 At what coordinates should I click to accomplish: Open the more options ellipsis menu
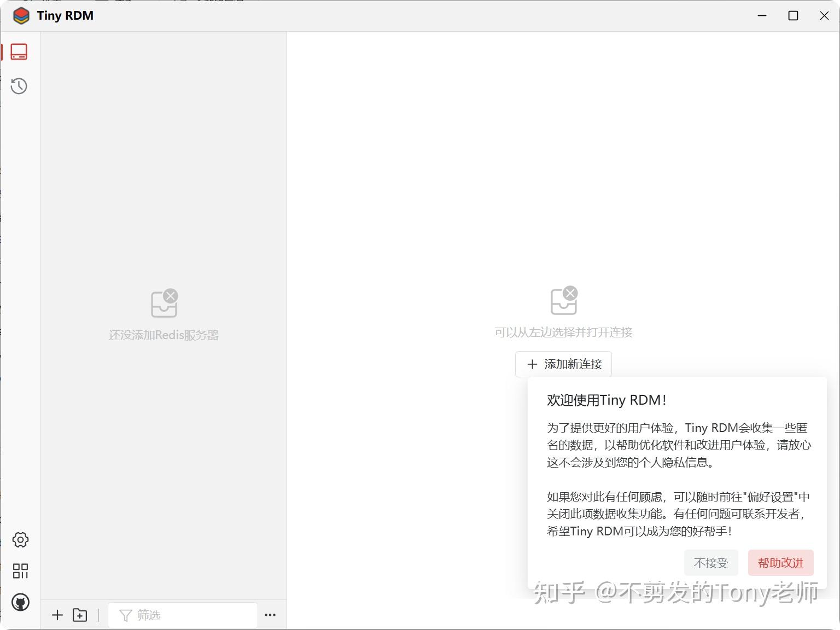270,615
